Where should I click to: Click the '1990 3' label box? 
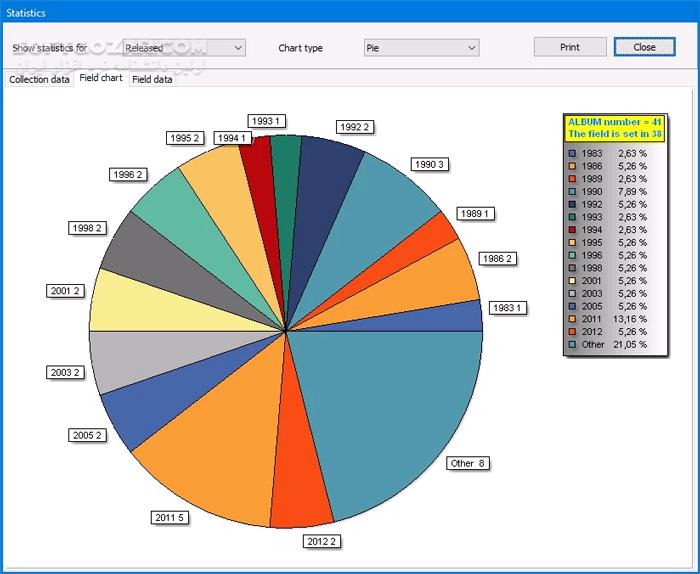tap(428, 164)
